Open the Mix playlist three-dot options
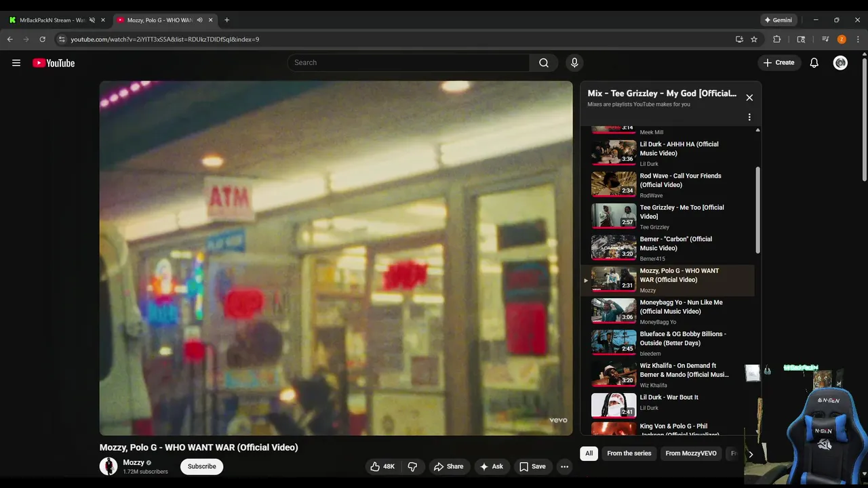This screenshot has height=488, width=868. (x=749, y=117)
